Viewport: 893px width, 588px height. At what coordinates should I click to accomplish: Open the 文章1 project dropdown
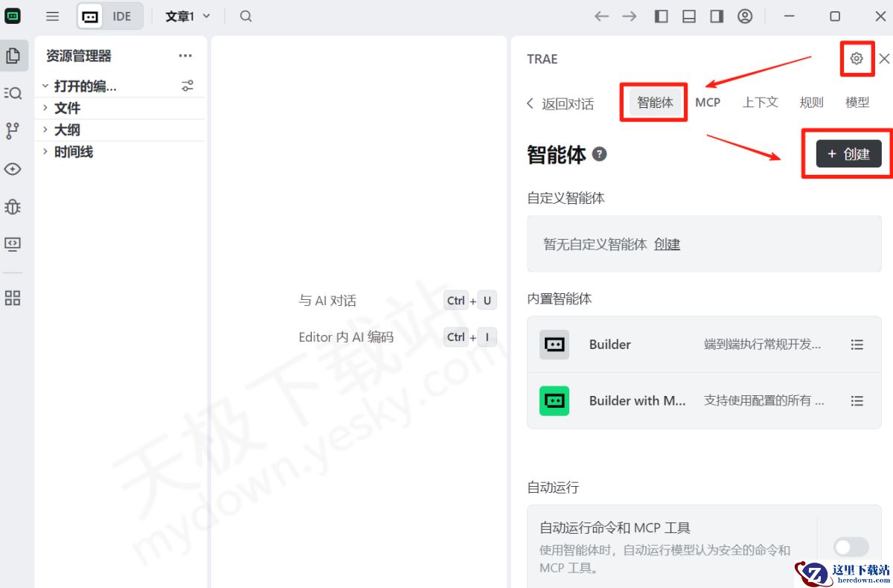[x=188, y=16]
